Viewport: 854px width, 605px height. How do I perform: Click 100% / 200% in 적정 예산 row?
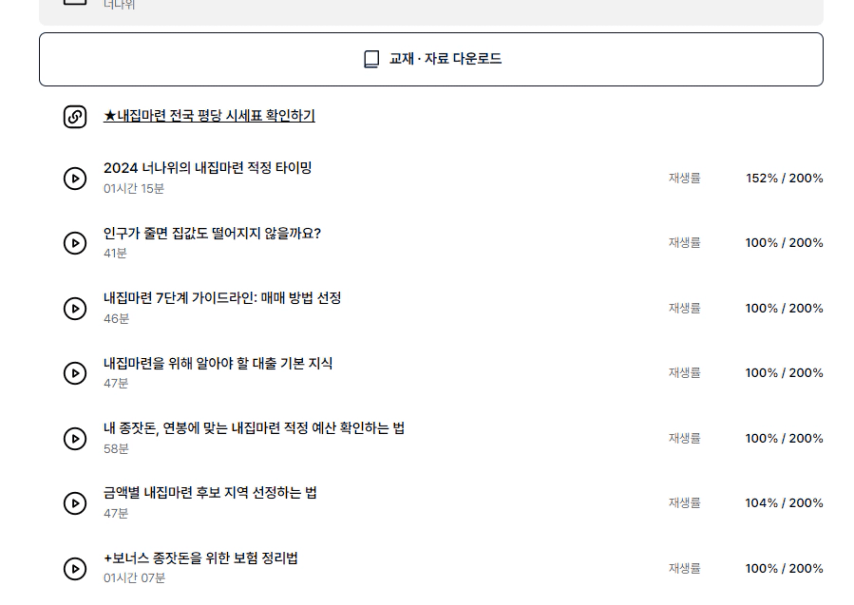click(x=784, y=438)
